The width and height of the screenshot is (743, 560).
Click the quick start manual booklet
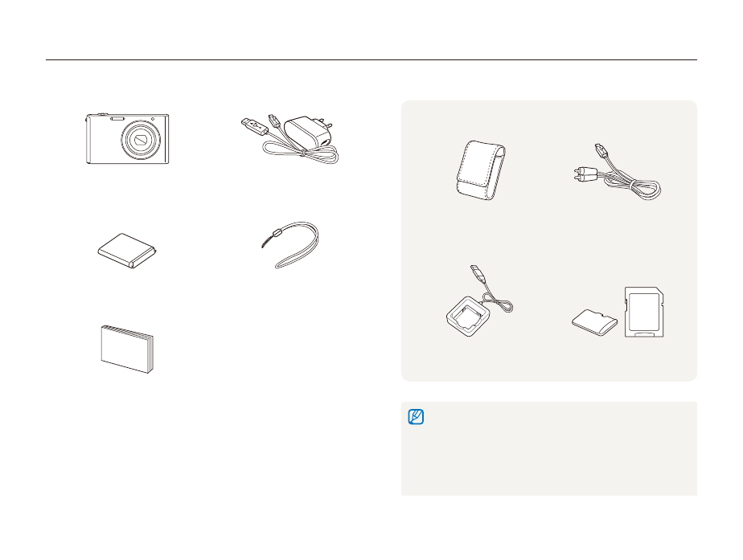point(127,349)
